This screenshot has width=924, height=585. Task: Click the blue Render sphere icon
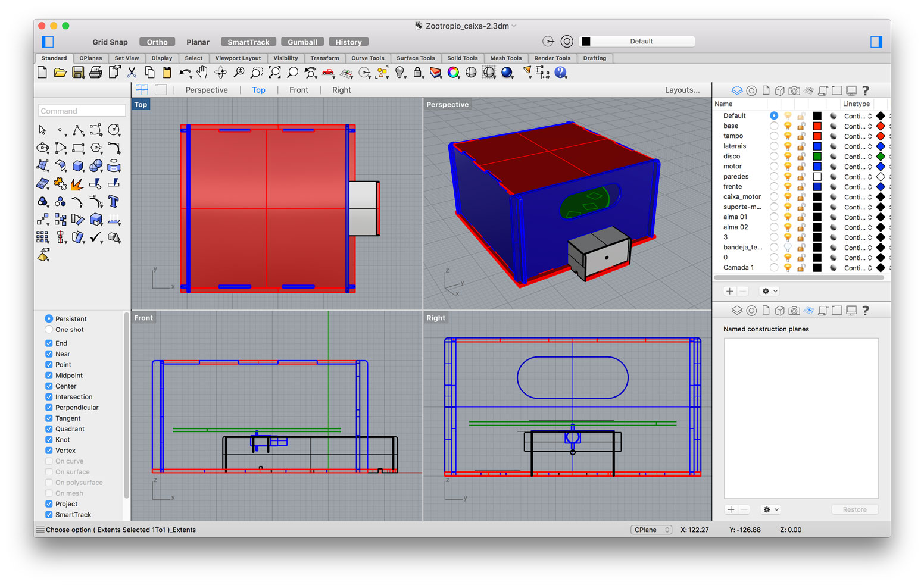[507, 73]
